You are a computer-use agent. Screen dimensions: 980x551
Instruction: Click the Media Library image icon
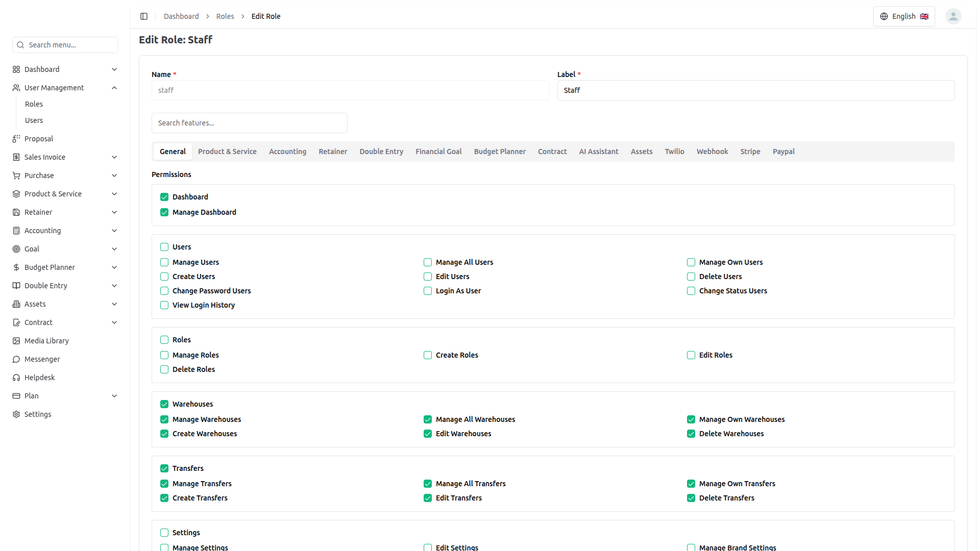tap(16, 341)
